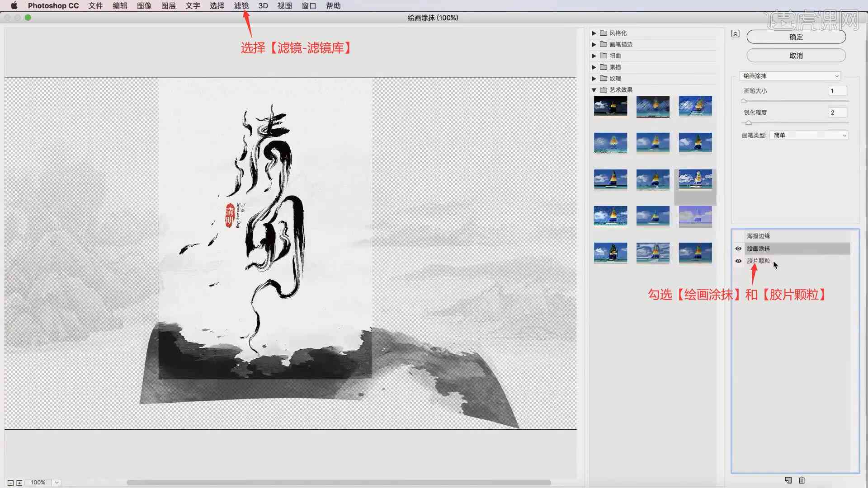868x488 pixels.
Task: Click the 锐化程度 value field
Action: pyautogui.click(x=838, y=113)
